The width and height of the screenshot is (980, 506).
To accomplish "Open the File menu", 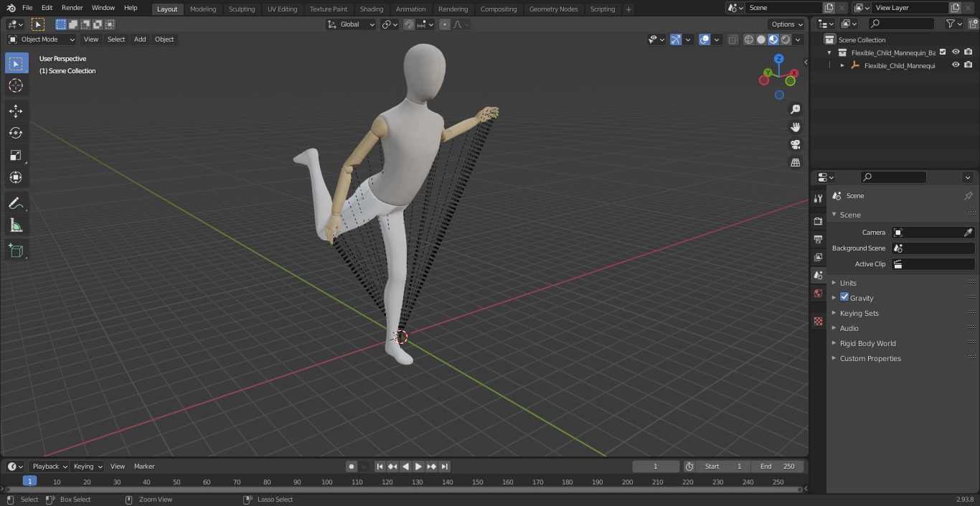I will pyautogui.click(x=27, y=8).
